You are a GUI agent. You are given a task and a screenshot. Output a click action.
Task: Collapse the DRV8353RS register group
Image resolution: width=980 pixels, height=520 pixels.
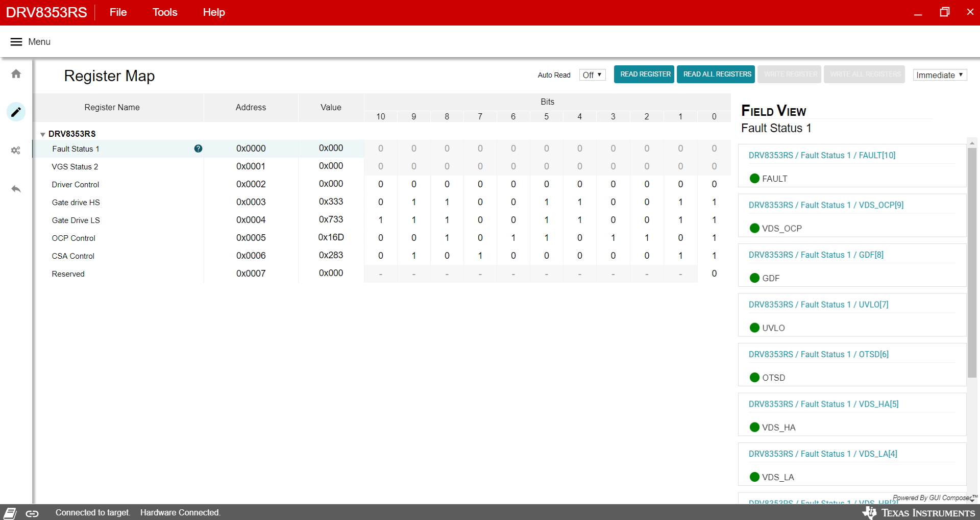point(43,134)
